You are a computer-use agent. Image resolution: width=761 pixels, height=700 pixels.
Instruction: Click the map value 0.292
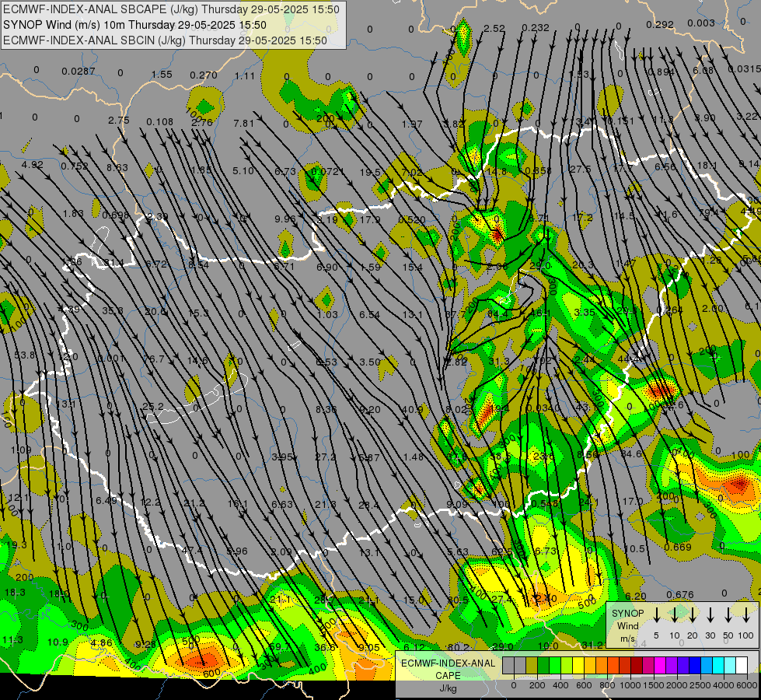(x=660, y=24)
